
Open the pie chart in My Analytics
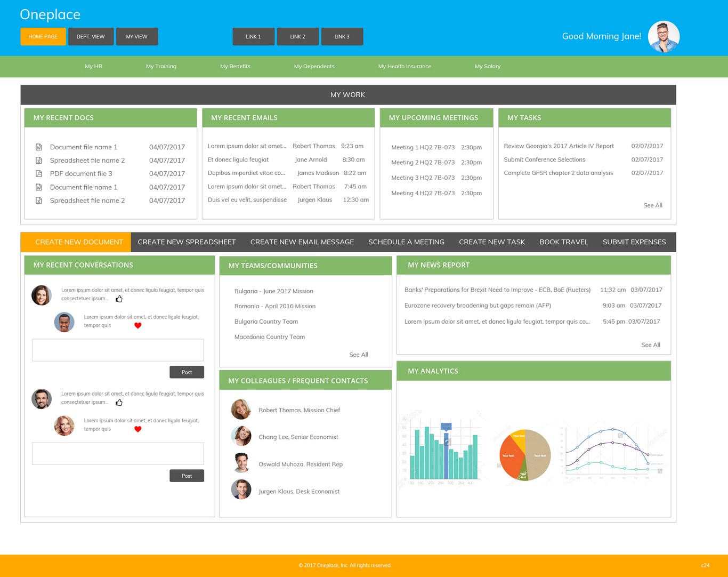(525, 455)
